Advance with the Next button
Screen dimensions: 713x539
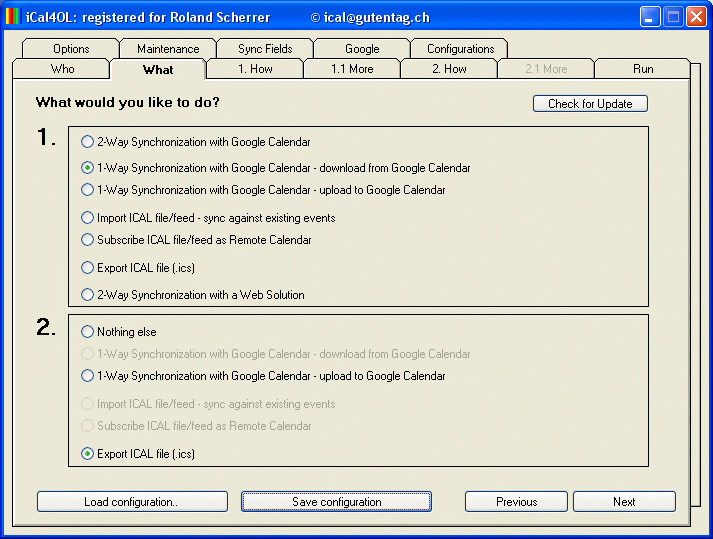point(624,502)
